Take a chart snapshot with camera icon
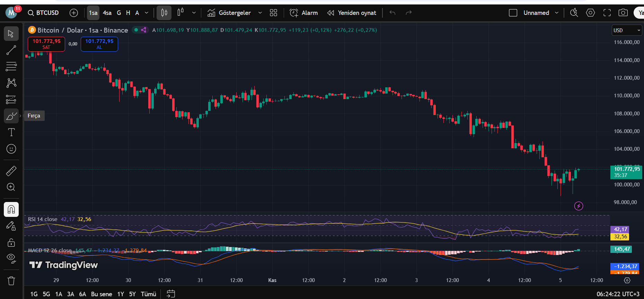 coord(623,13)
